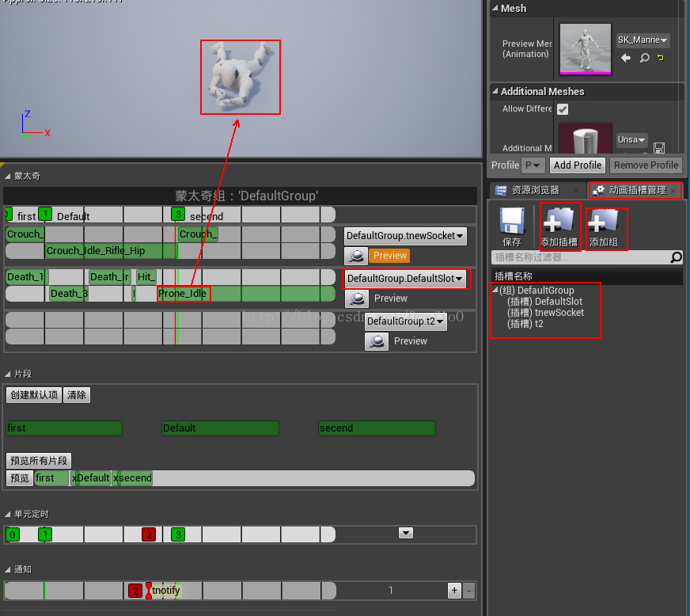Use the selected asset arrow for preview mesh

click(x=626, y=58)
